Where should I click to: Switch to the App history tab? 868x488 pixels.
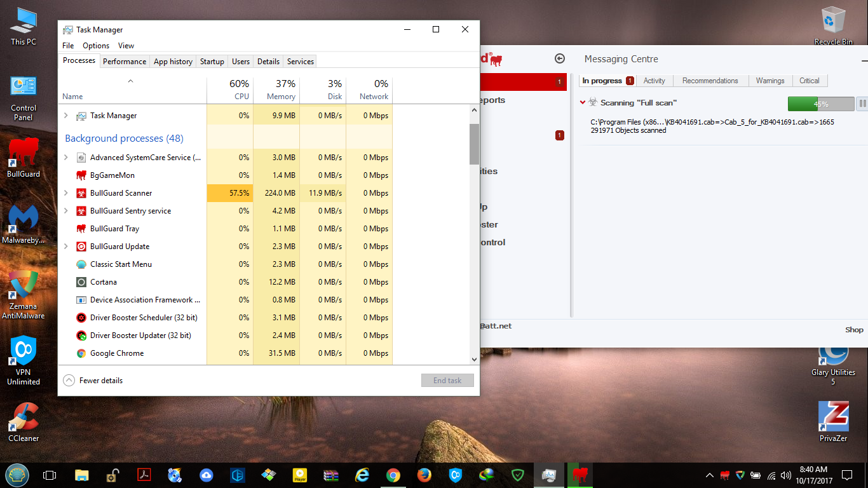(173, 62)
